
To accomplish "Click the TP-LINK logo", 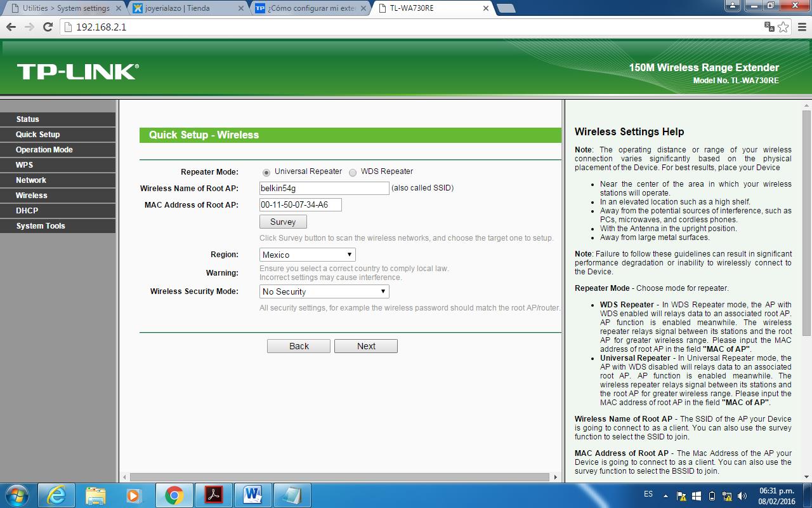I will [x=77, y=71].
